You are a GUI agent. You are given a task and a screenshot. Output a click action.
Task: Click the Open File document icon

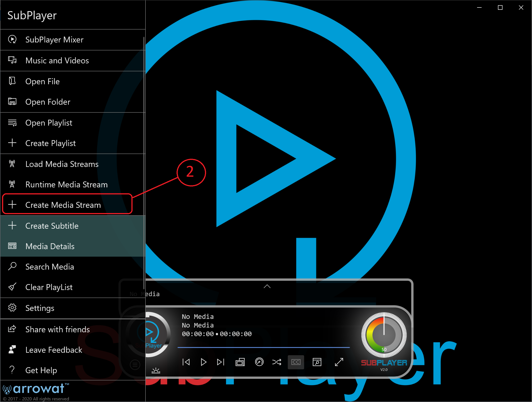pos(12,81)
